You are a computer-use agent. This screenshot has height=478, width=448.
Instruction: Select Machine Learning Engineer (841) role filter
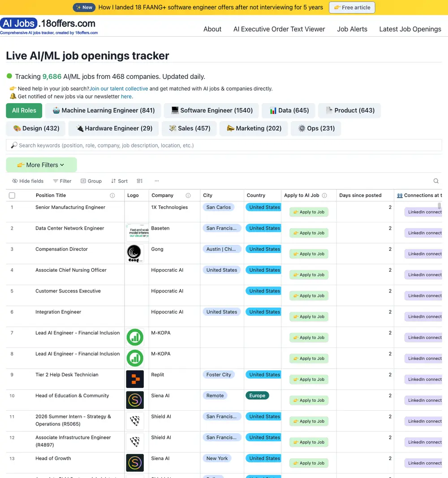(103, 110)
